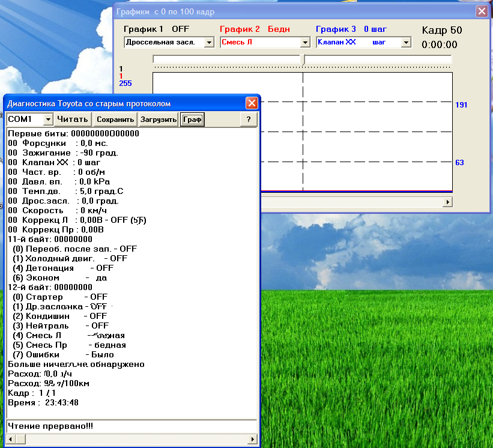Click the Граф button
Image resolution: width=493 pixels, height=448 pixels.
click(192, 120)
